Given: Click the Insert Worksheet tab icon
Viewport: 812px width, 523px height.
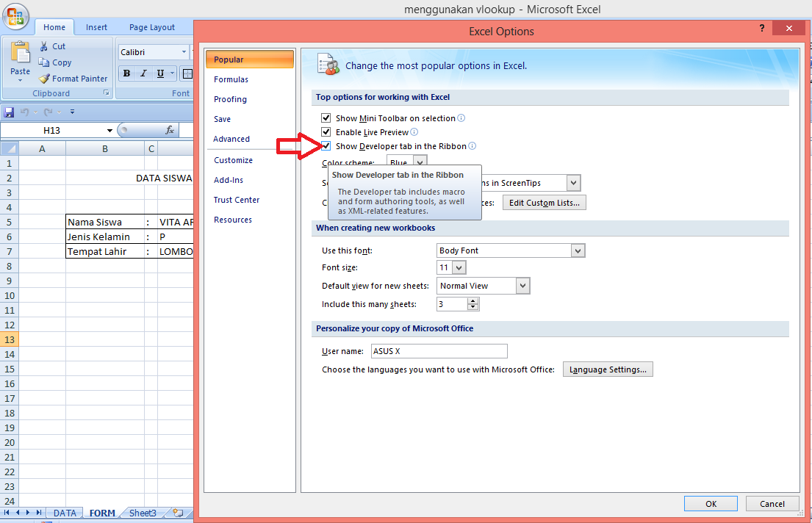Looking at the screenshot, I should coord(178,513).
